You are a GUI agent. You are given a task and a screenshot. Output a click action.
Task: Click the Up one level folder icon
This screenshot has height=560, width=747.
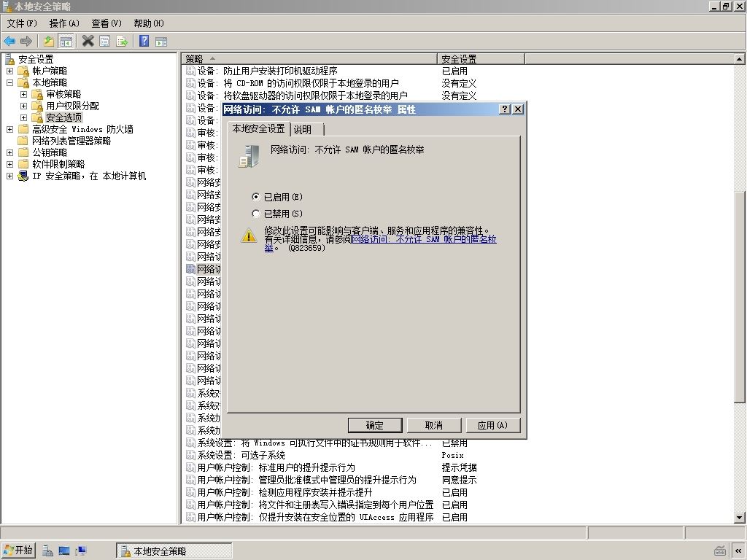coord(49,42)
